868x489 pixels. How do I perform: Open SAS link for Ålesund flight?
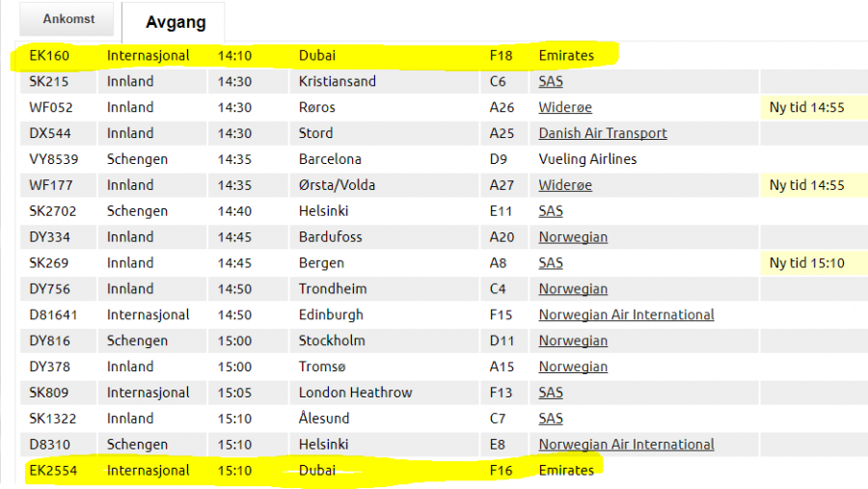tap(551, 420)
